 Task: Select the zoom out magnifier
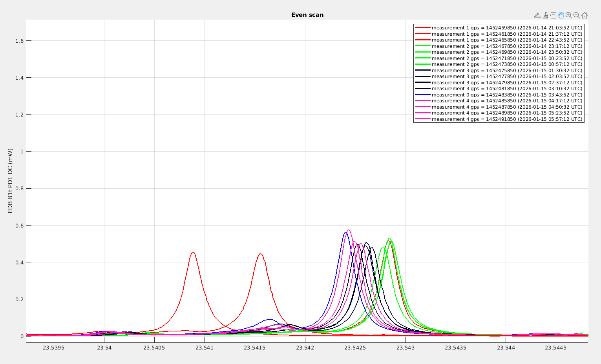pyautogui.click(x=577, y=15)
